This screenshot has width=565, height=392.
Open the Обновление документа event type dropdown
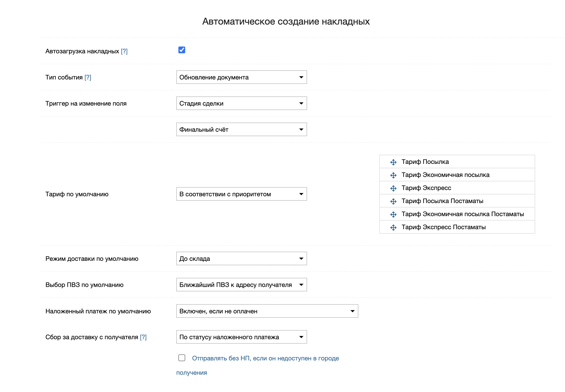tap(241, 77)
